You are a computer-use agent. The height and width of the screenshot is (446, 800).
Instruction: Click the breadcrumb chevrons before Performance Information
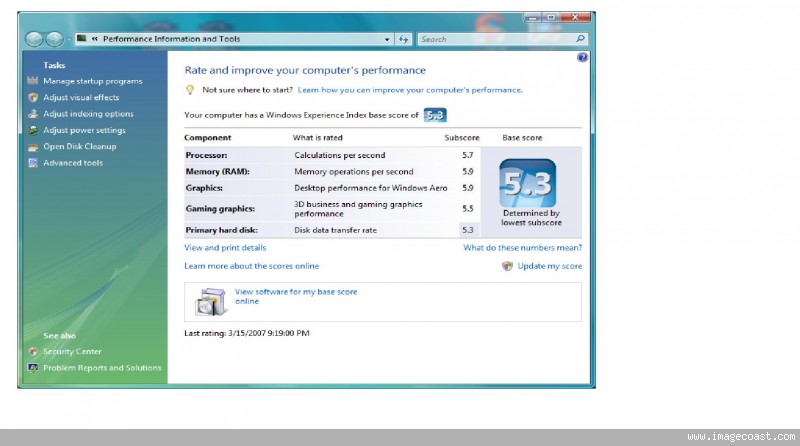(x=95, y=39)
